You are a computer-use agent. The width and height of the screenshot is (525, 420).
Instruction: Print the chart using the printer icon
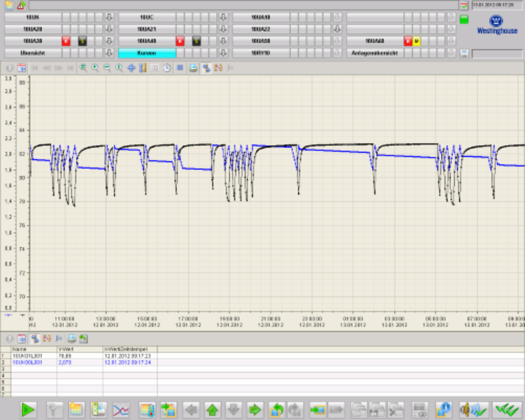coord(193,68)
